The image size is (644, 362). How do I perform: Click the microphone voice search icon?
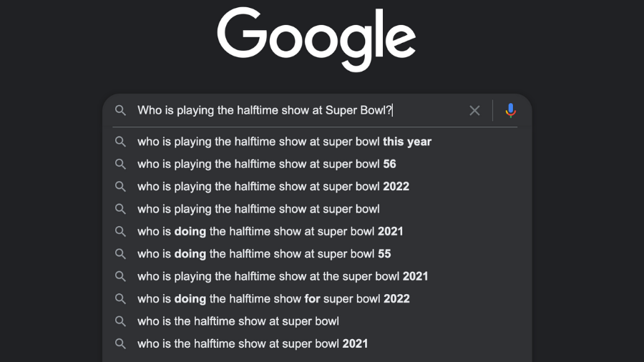click(x=510, y=110)
